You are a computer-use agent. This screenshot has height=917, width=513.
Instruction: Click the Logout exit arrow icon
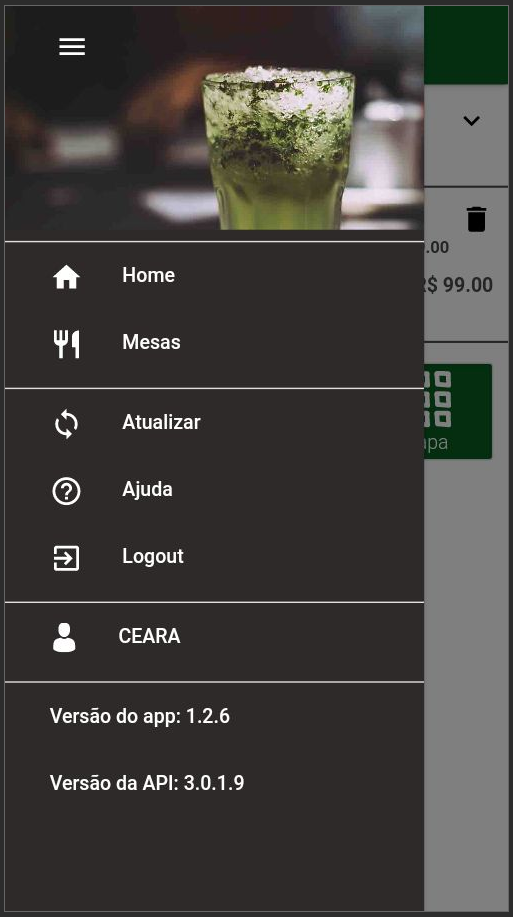pos(66,558)
